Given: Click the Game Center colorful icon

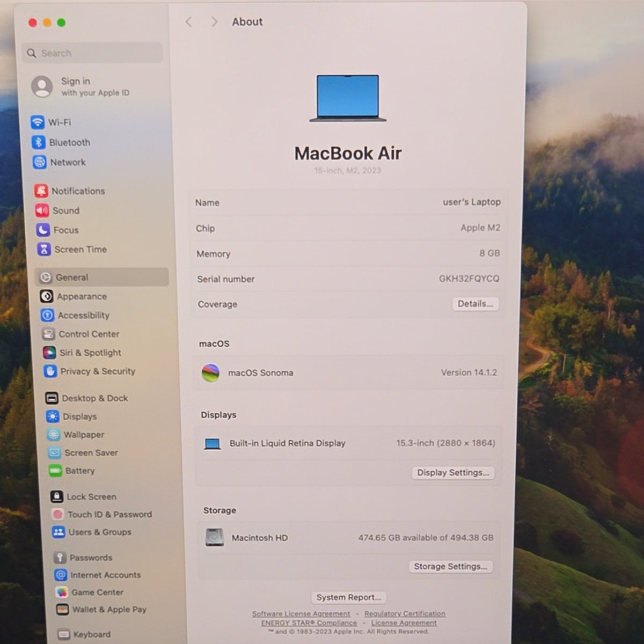Looking at the screenshot, I should [62, 592].
